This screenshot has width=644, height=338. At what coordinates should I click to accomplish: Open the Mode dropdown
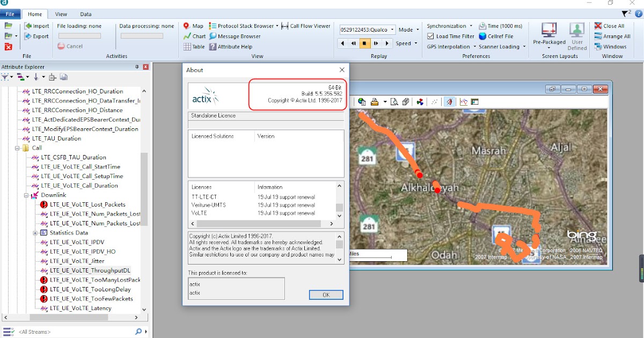(x=409, y=30)
